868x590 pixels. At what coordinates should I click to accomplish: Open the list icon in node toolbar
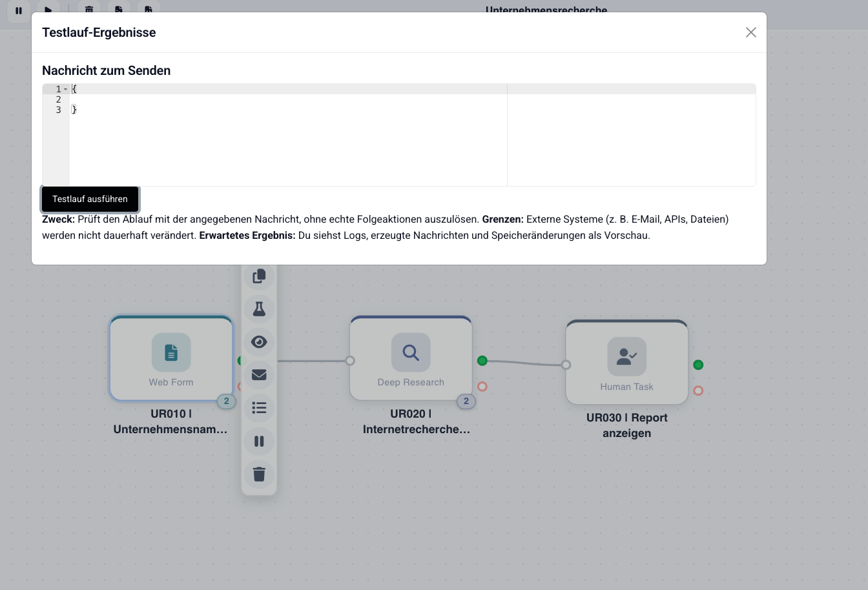pos(259,408)
